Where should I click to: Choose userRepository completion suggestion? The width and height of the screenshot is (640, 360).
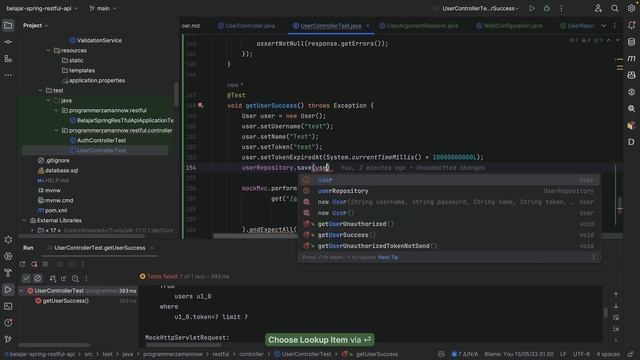449,191
